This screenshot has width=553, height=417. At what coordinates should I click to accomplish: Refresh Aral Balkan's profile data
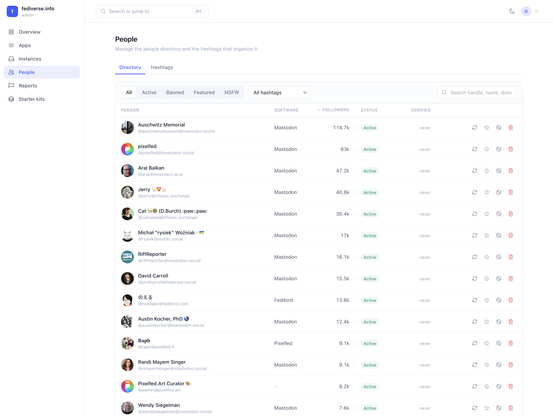tap(474, 170)
